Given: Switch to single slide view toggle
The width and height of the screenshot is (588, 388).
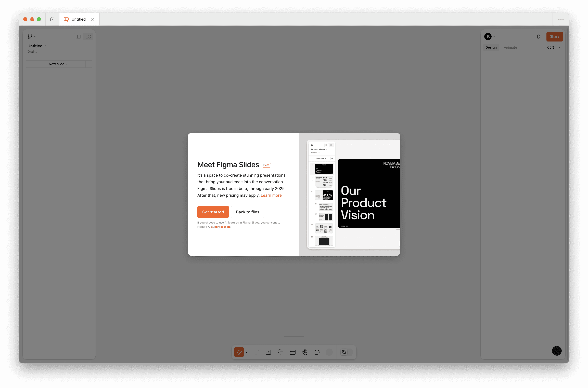Looking at the screenshot, I should (79, 37).
